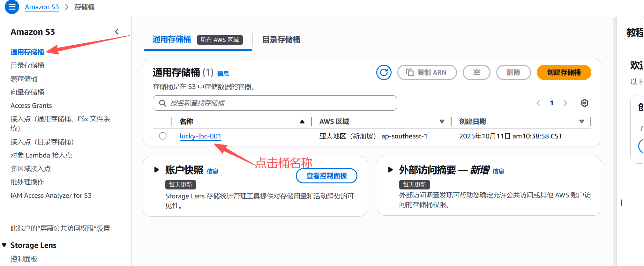The image size is (644, 266).
Task: Open Access Grants in the sidebar
Action: pyautogui.click(x=31, y=106)
